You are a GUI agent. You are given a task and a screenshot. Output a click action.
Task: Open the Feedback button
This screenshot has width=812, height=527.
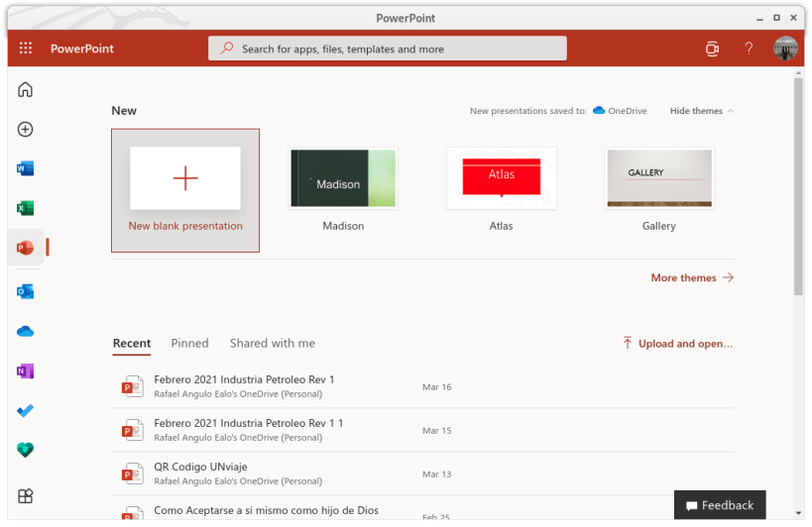pyautogui.click(x=720, y=505)
